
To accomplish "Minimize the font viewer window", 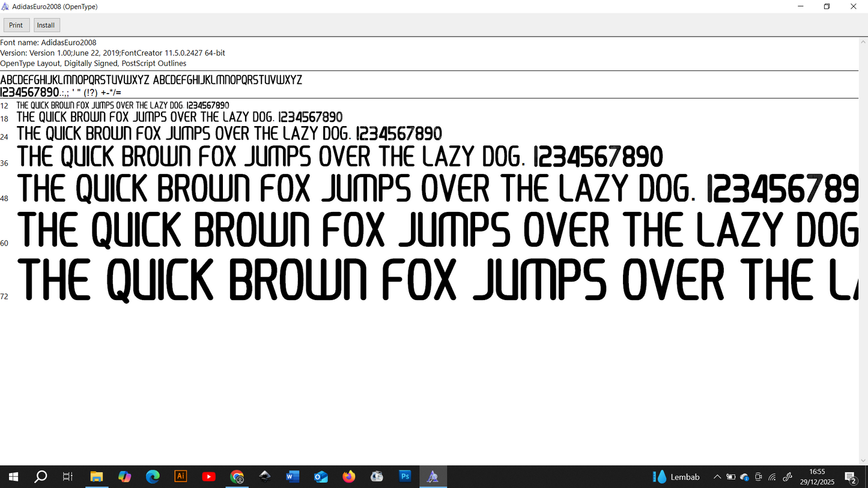I will 801,7.
